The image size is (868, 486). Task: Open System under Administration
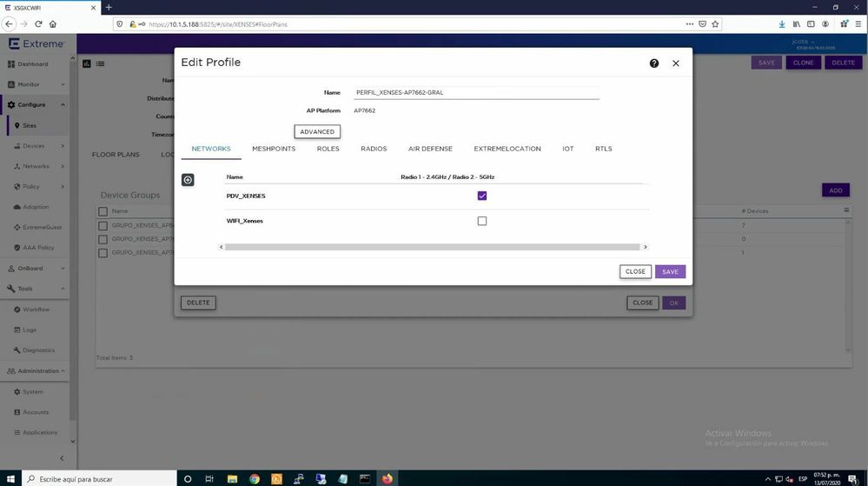click(33, 392)
